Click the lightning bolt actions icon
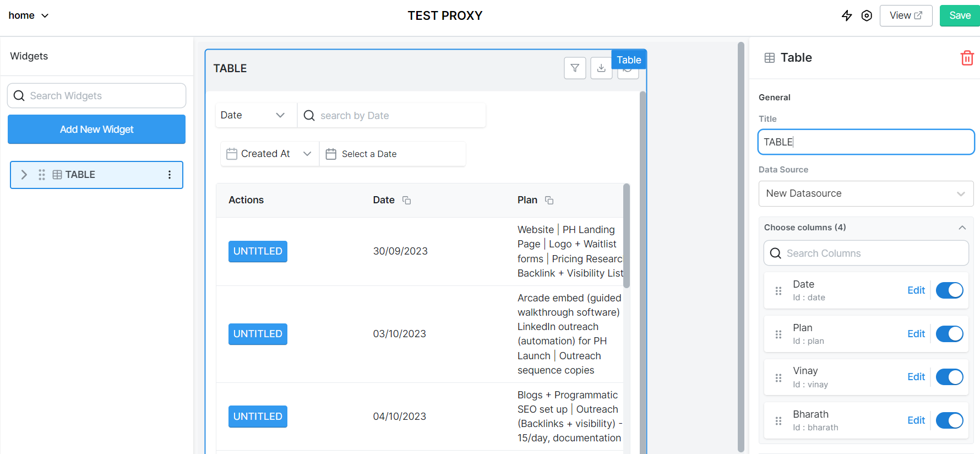980x454 pixels. pos(847,15)
